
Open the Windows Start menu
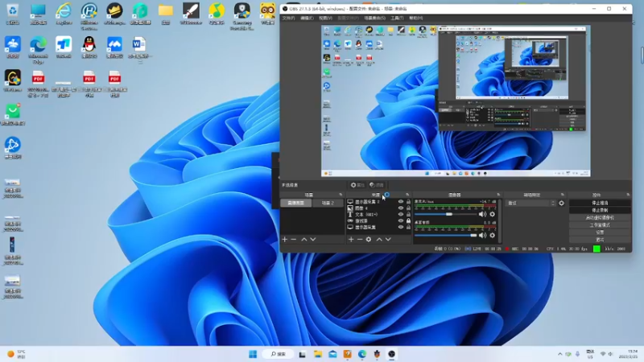[x=253, y=354]
